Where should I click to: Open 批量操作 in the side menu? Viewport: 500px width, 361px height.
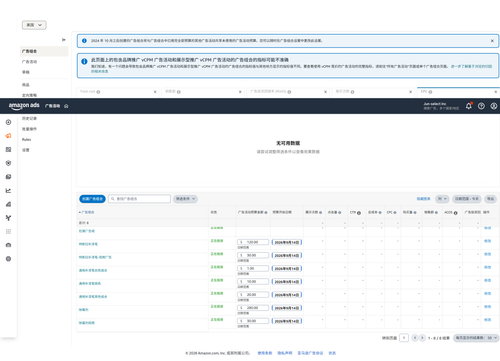click(29, 129)
